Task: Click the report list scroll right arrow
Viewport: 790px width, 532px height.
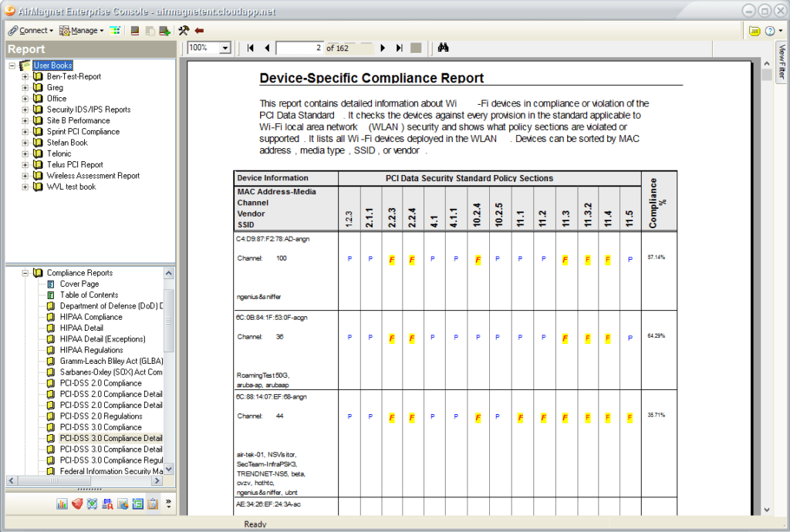Action: 157,480
